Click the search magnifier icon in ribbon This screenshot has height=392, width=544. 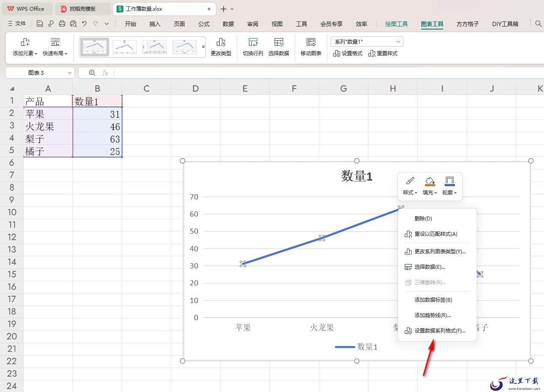tap(538, 24)
